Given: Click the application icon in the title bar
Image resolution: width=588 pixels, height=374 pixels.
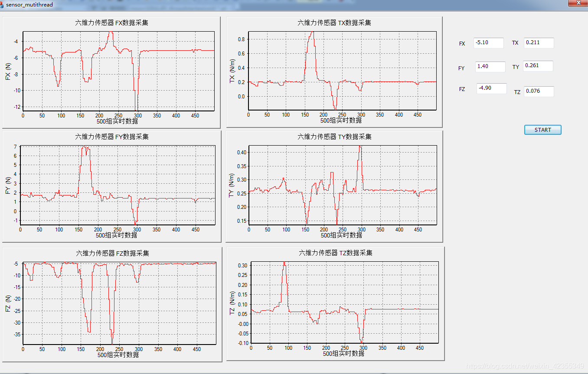Looking at the screenshot, I should 2,4.
